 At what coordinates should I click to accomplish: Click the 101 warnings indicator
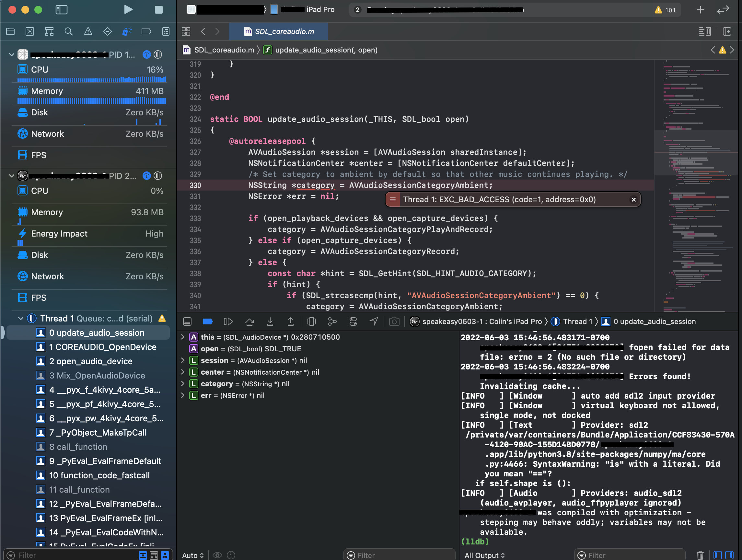point(666,10)
